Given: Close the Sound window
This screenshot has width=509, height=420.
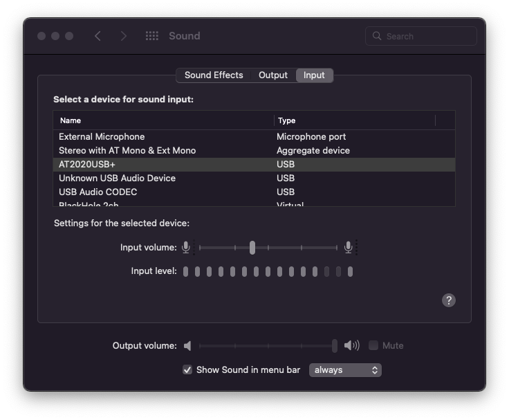Looking at the screenshot, I should 41,36.
